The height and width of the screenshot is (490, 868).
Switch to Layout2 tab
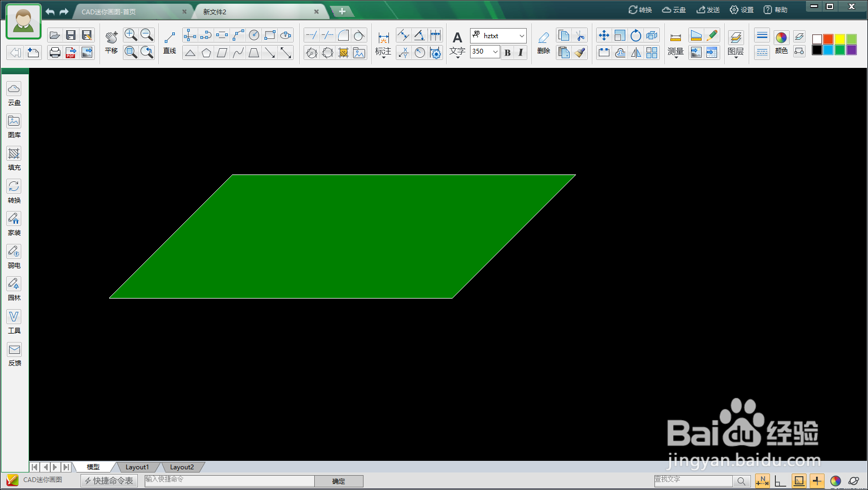[x=182, y=467]
